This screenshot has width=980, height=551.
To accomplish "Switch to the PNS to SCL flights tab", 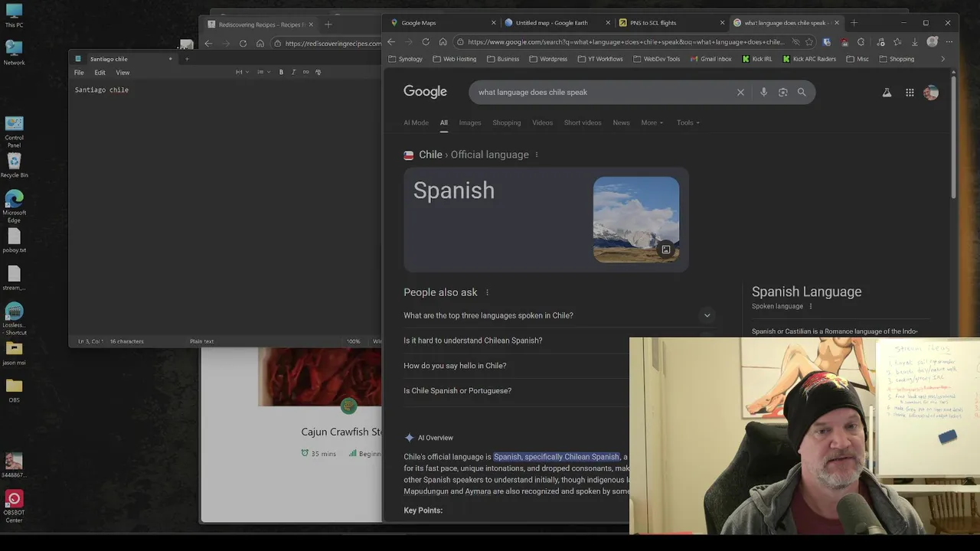I will coord(671,23).
